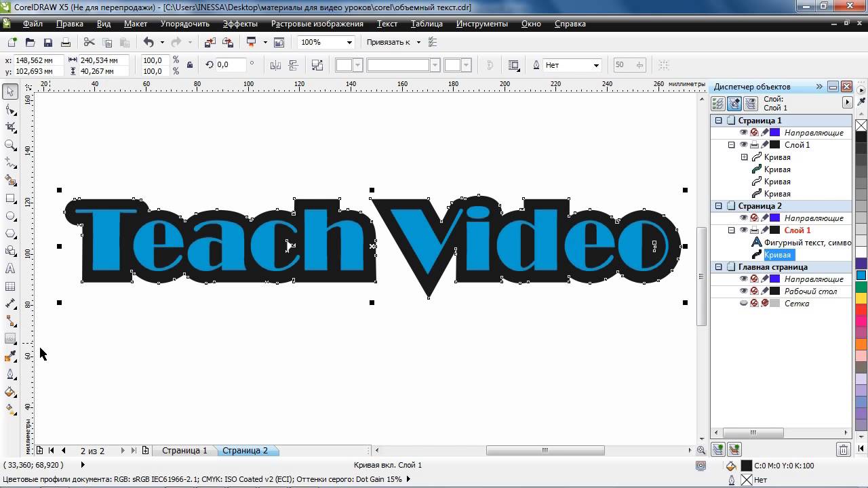Collapse the Главная страница node
Image resolution: width=868 pixels, height=488 pixels.
[x=719, y=266]
